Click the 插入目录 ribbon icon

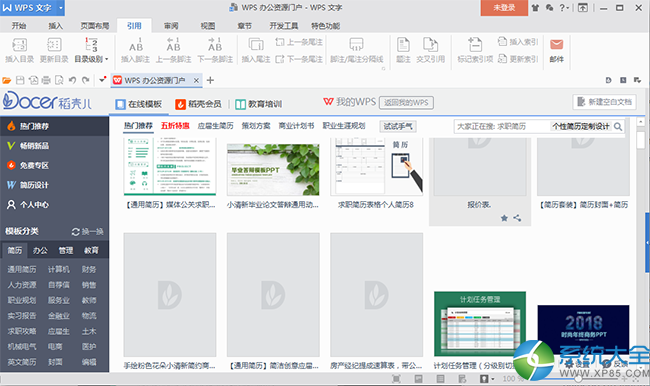(x=19, y=45)
